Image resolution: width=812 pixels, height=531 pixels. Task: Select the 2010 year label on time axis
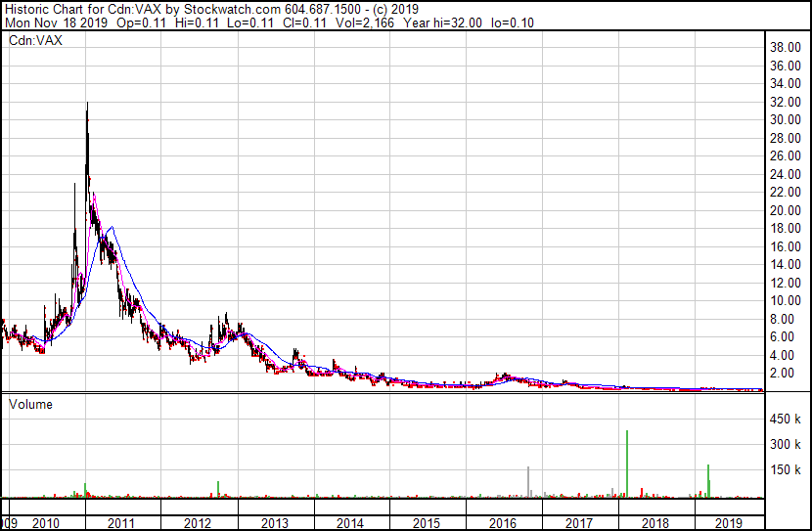click(46, 524)
